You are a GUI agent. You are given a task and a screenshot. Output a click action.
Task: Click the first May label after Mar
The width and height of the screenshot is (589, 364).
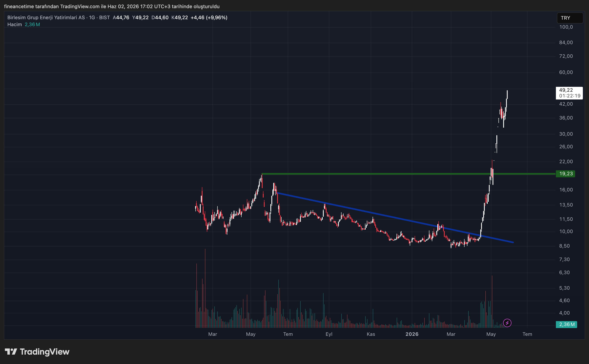(x=251, y=334)
